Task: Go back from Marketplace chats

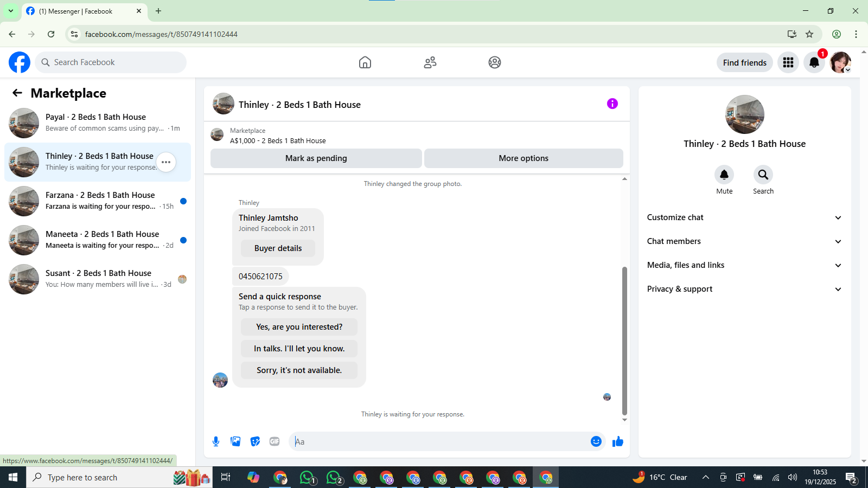Action: [17, 93]
